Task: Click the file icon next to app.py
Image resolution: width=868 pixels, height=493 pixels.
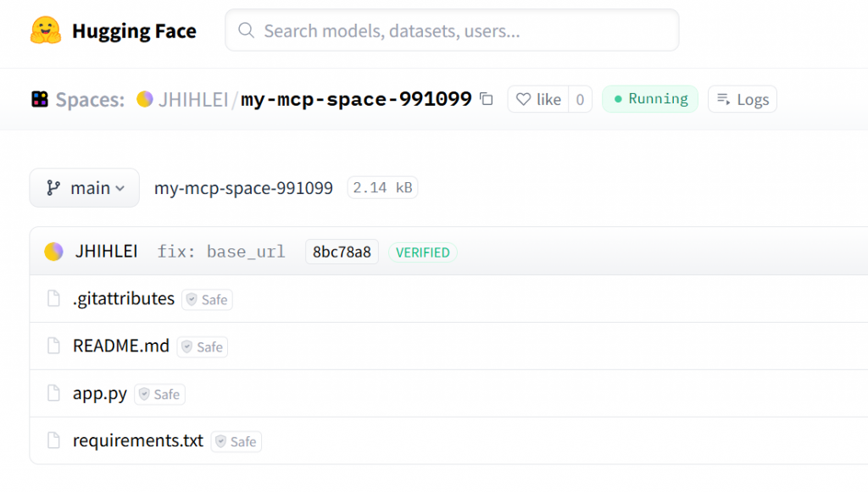Action: (x=53, y=393)
